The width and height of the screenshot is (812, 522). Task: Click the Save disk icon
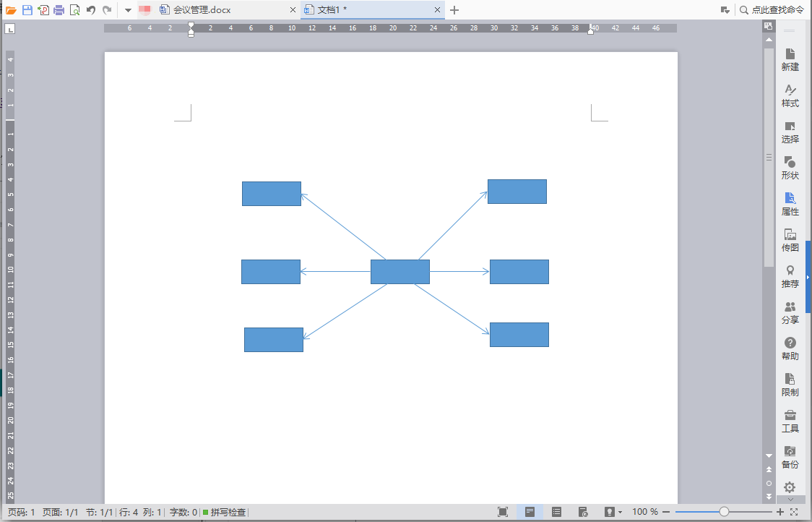pos(27,10)
